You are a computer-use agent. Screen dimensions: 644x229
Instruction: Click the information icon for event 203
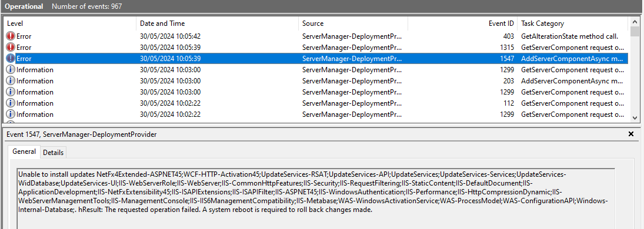point(10,81)
